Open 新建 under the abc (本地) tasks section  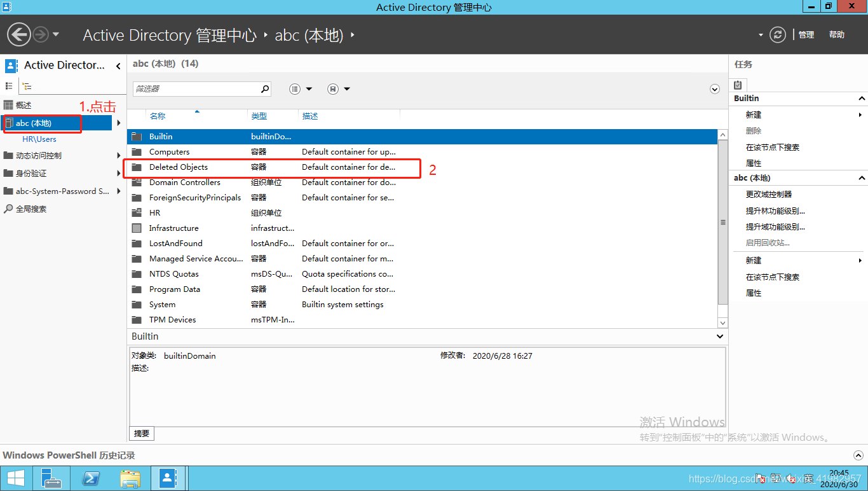pos(754,261)
